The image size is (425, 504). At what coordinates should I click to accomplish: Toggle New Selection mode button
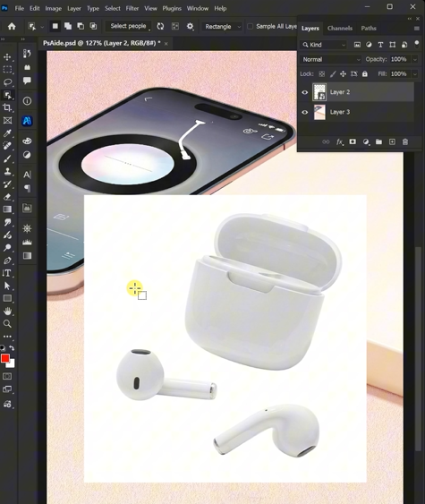click(x=55, y=26)
